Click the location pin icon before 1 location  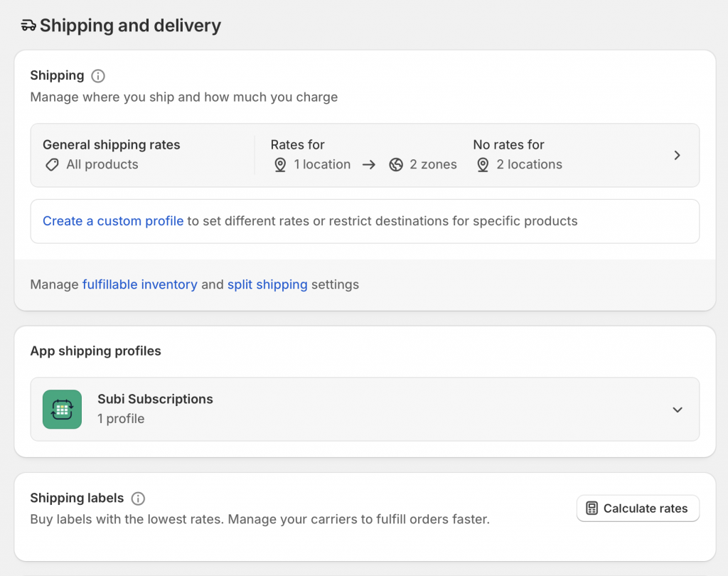tap(279, 164)
